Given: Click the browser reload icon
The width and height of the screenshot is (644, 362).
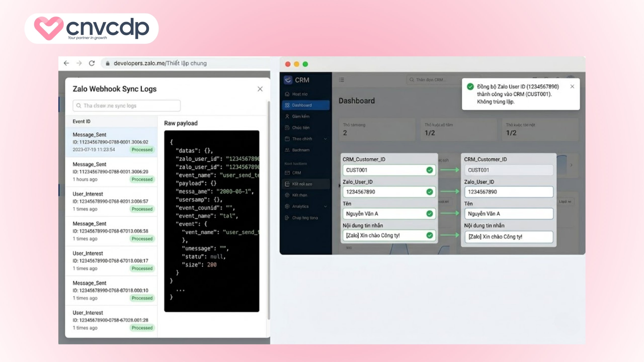Looking at the screenshot, I should pos(92,63).
